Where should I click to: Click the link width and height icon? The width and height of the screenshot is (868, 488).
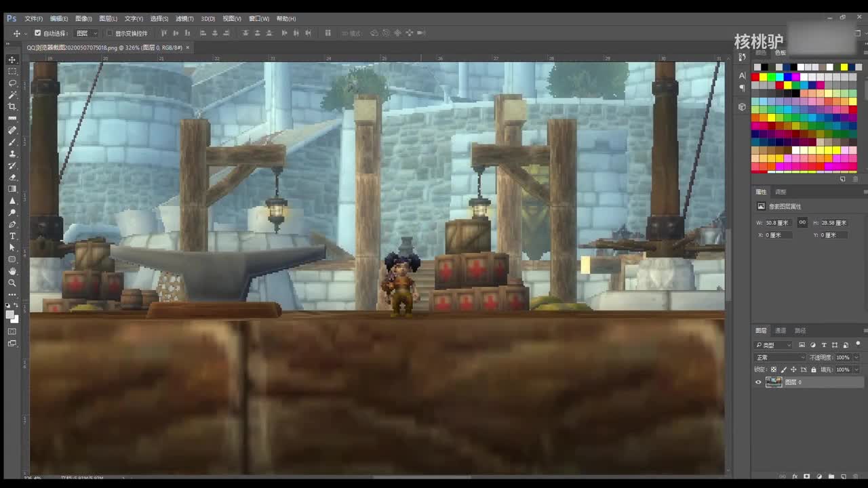802,222
